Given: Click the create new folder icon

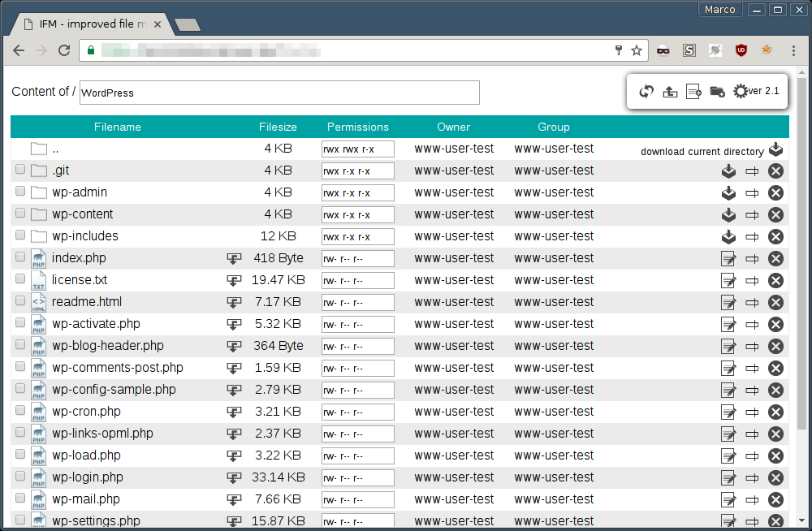Looking at the screenshot, I should (717, 92).
